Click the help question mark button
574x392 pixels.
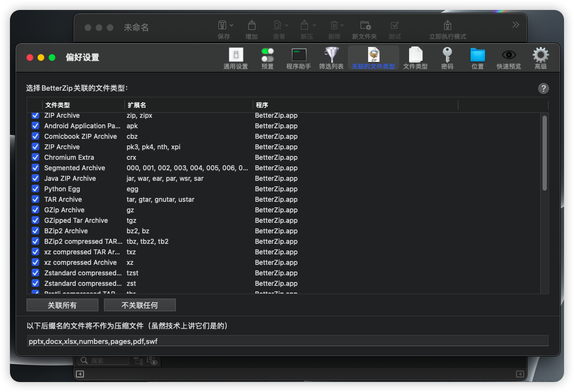tap(543, 88)
